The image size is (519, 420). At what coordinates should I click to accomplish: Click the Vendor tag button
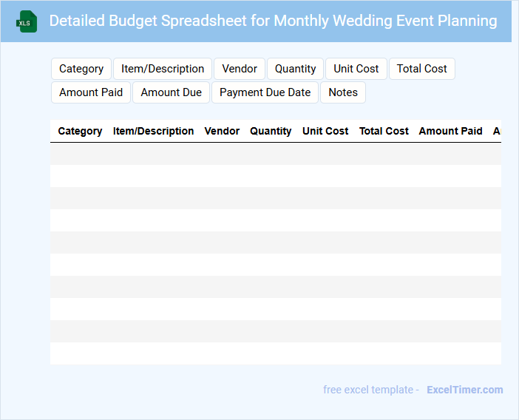click(240, 69)
